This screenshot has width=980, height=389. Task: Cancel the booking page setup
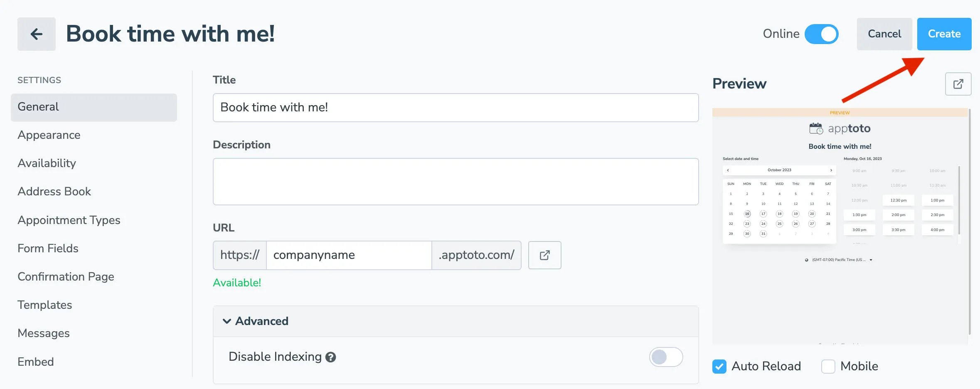pos(884,34)
